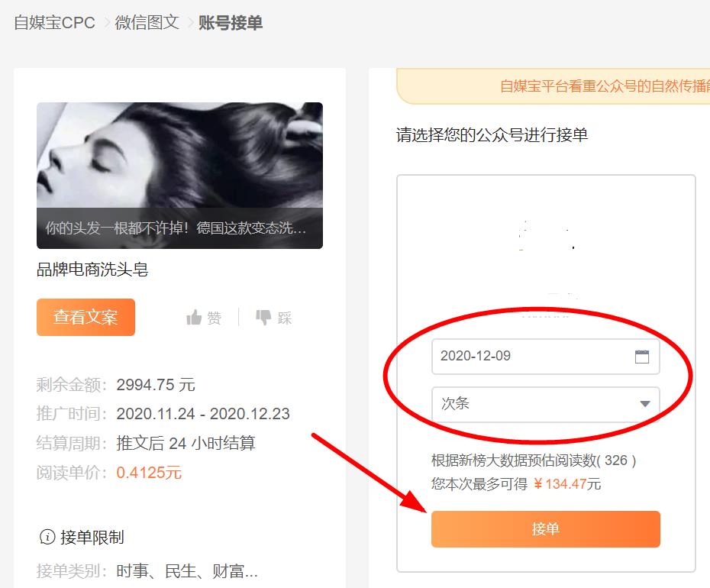
Task: Click the 账号接单 breadcrumb
Action: [231, 23]
